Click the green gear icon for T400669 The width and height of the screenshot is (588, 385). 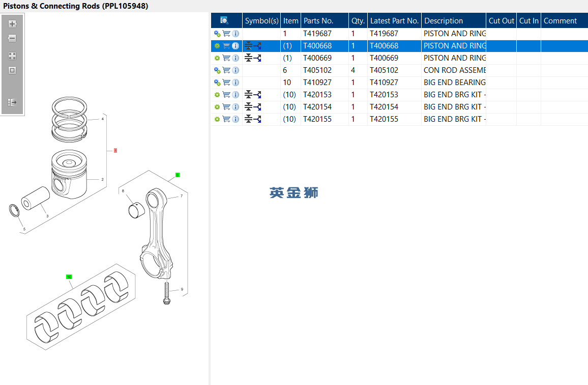point(217,58)
